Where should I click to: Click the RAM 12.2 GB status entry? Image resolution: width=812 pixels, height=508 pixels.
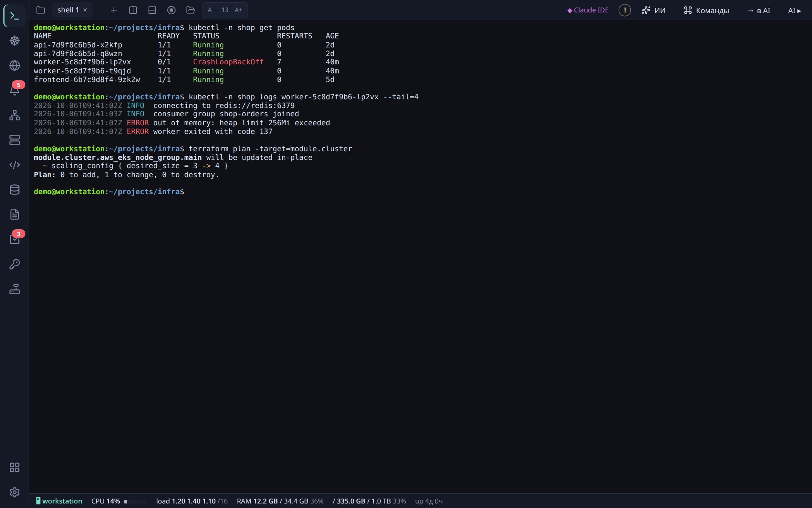pos(280,501)
